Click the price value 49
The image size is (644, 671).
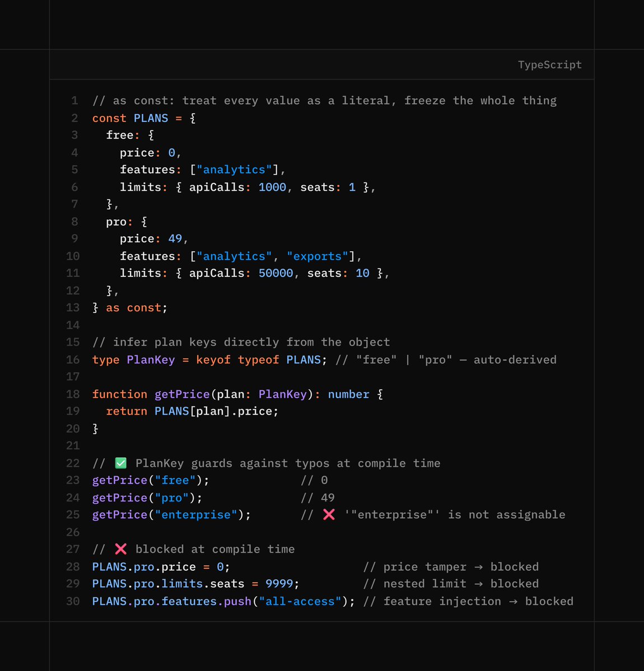tap(175, 239)
